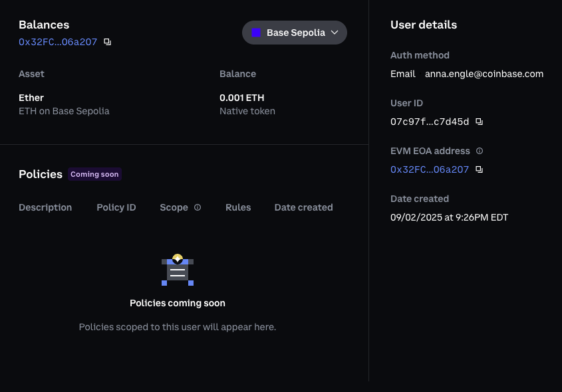Copy the EVM EOA address
Screen dimensions: 562x392
(x=480, y=169)
